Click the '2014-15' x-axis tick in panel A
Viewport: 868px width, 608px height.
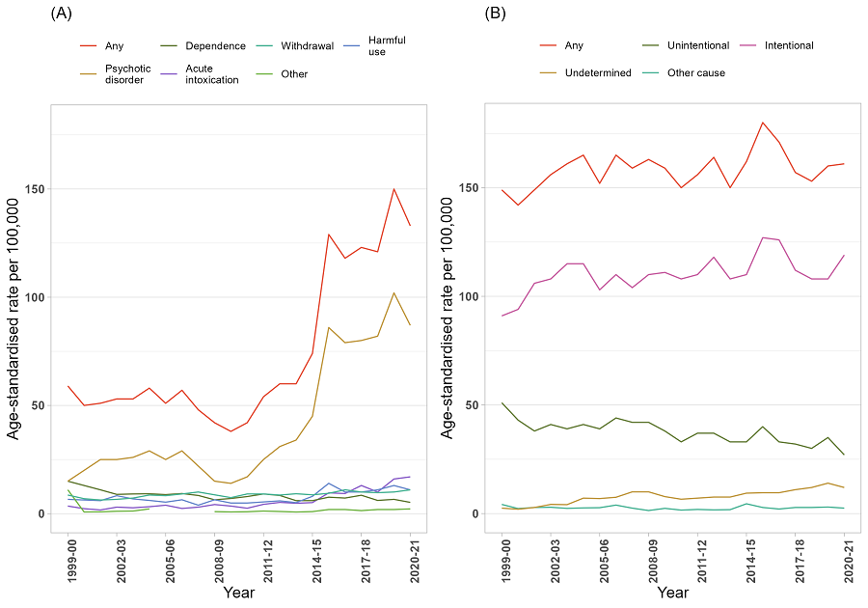click(316, 560)
